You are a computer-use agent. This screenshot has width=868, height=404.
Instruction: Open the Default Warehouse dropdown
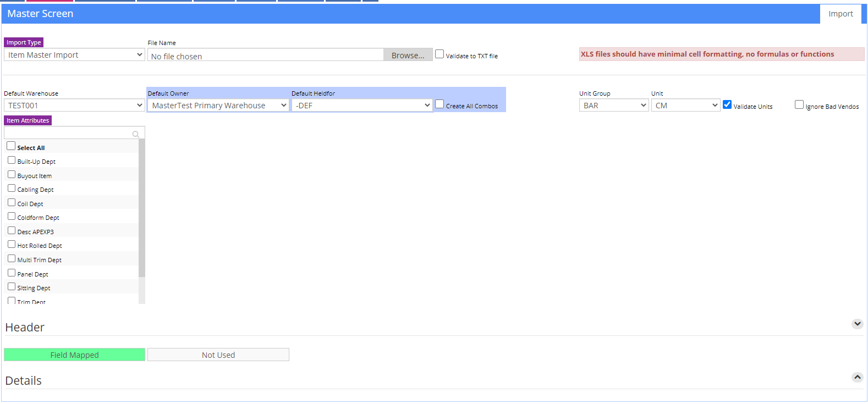(x=74, y=105)
